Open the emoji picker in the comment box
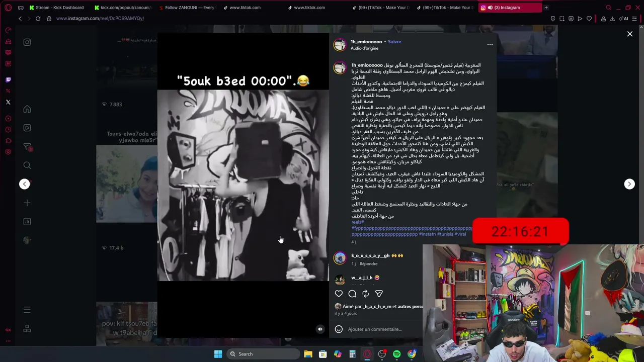Image resolution: width=644 pixels, height=362 pixels. tap(339, 329)
